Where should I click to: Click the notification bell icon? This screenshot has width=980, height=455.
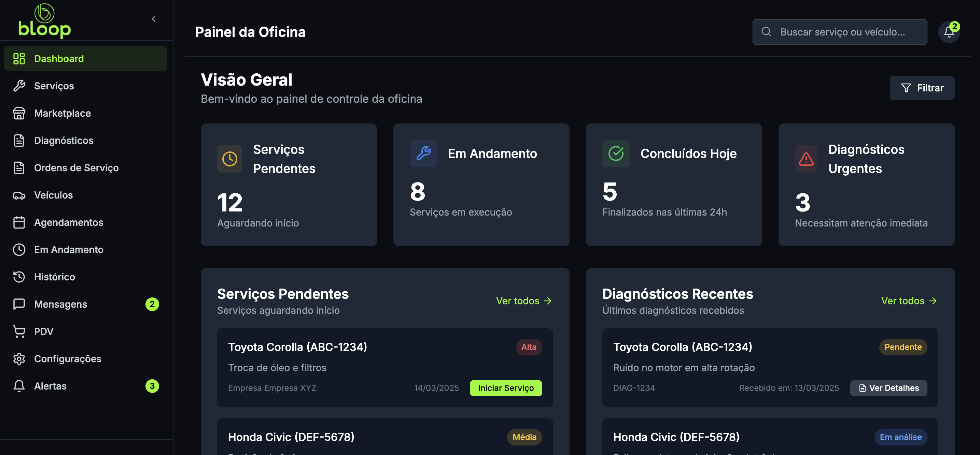point(949,32)
